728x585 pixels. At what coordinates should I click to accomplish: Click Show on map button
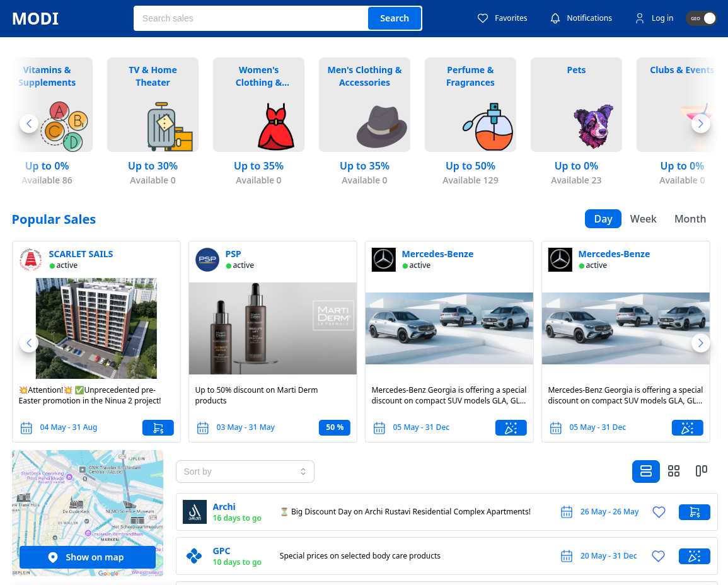click(x=87, y=557)
